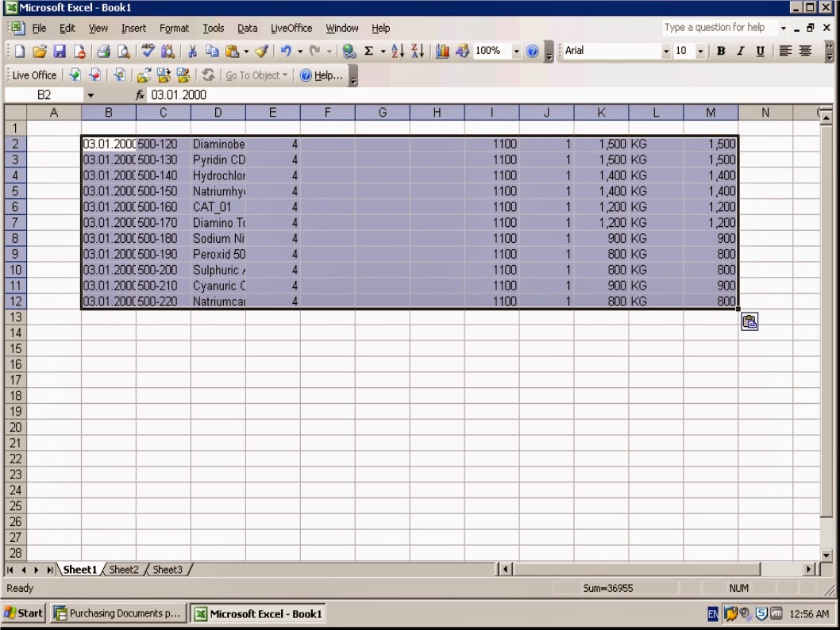Apply Sort Ascending to selection
Image resolution: width=840 pixels, height=630 pixels.
[x=397, y=50]
